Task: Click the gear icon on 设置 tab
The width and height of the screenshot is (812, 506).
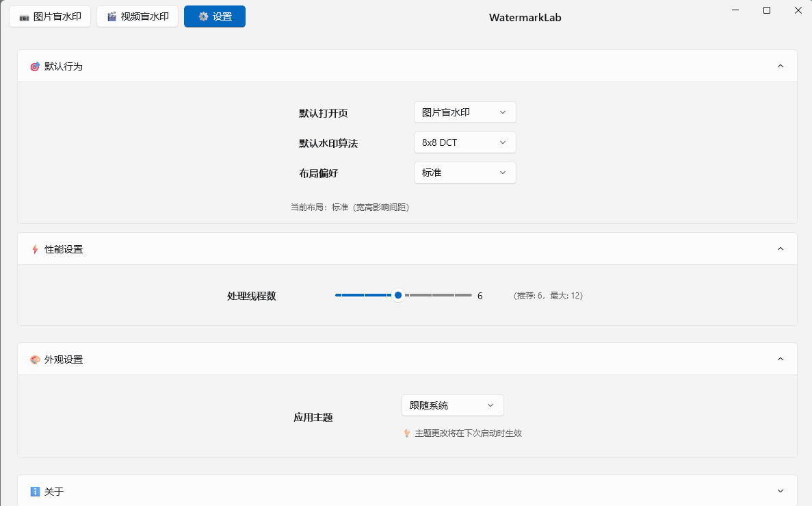Action: click(203, 17)
